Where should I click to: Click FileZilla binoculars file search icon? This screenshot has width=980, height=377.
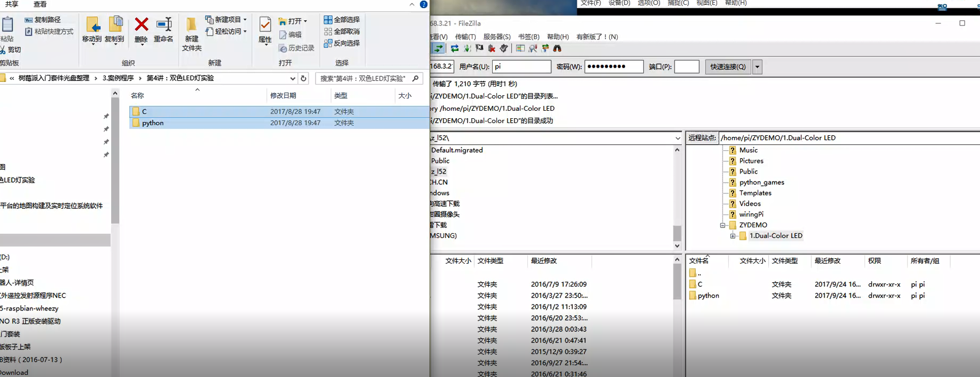(557, 48)
